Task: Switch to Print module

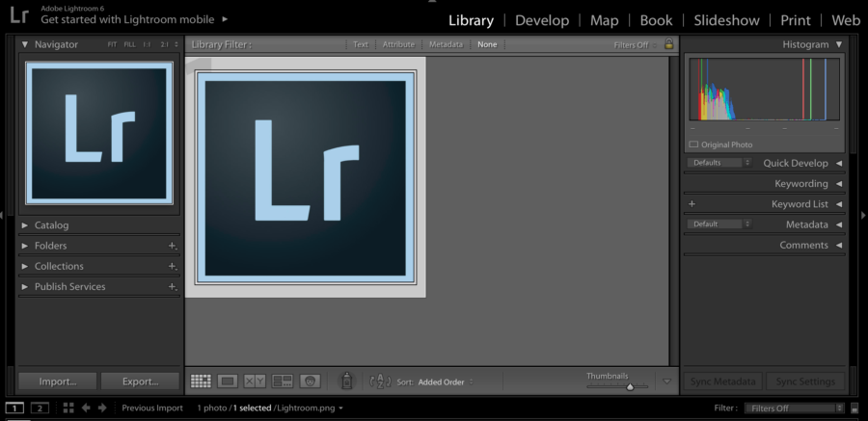Action: (796, 20)
